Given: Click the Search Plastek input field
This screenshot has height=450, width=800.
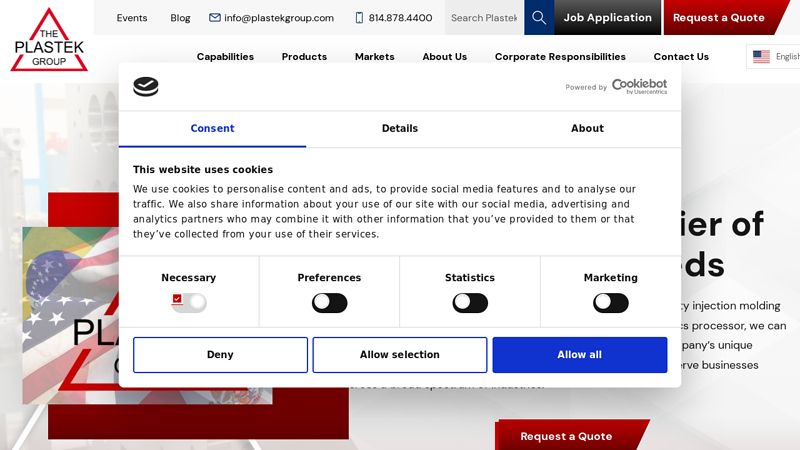Looking at the screenshot, I should pos(484,18).
